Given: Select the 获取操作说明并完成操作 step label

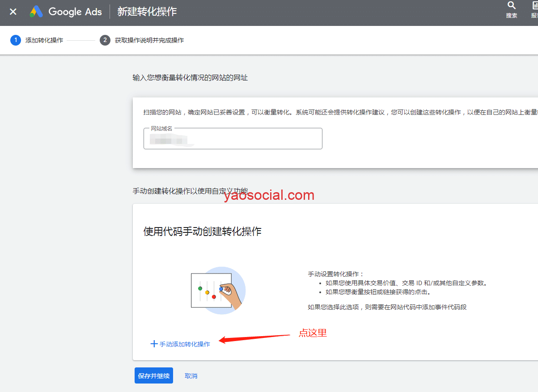Looking at the screenshot, I should tap(149, 40).
